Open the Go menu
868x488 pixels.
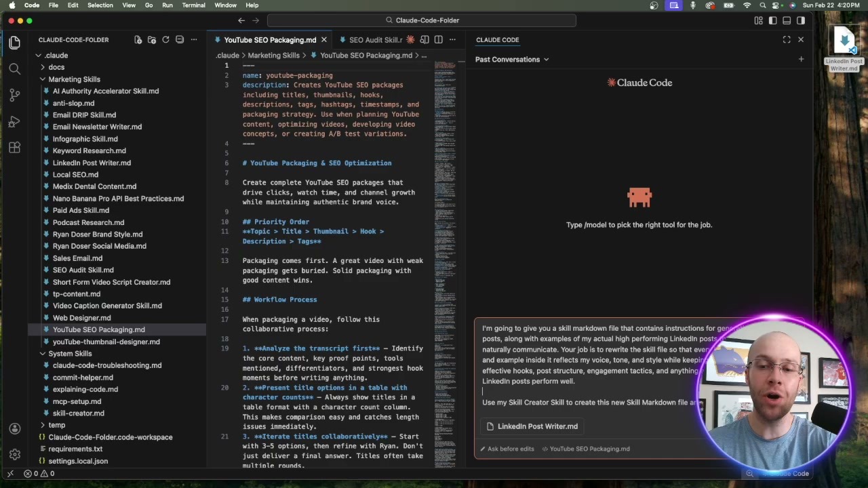coord(149,5)
